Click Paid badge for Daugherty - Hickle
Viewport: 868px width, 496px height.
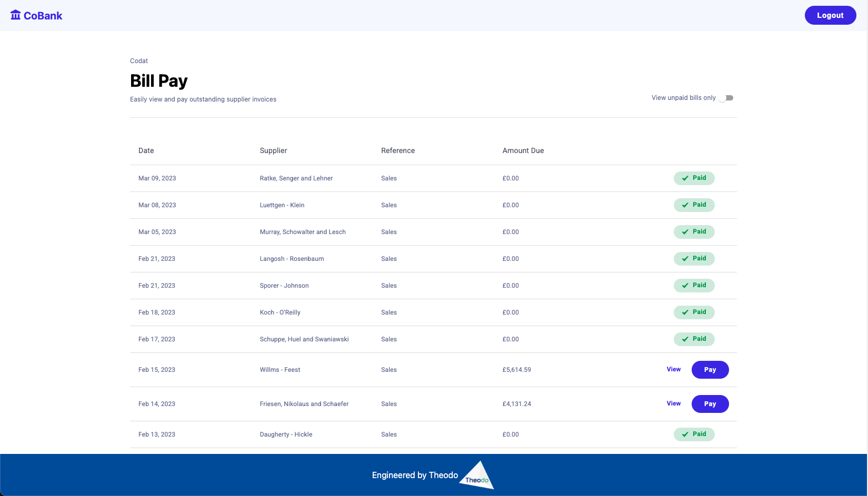pos(694,434)
